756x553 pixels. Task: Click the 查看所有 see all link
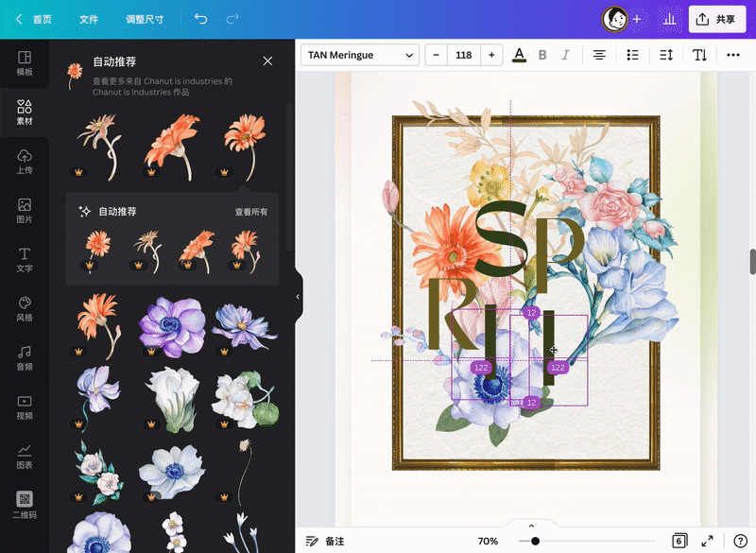(250, 212)
